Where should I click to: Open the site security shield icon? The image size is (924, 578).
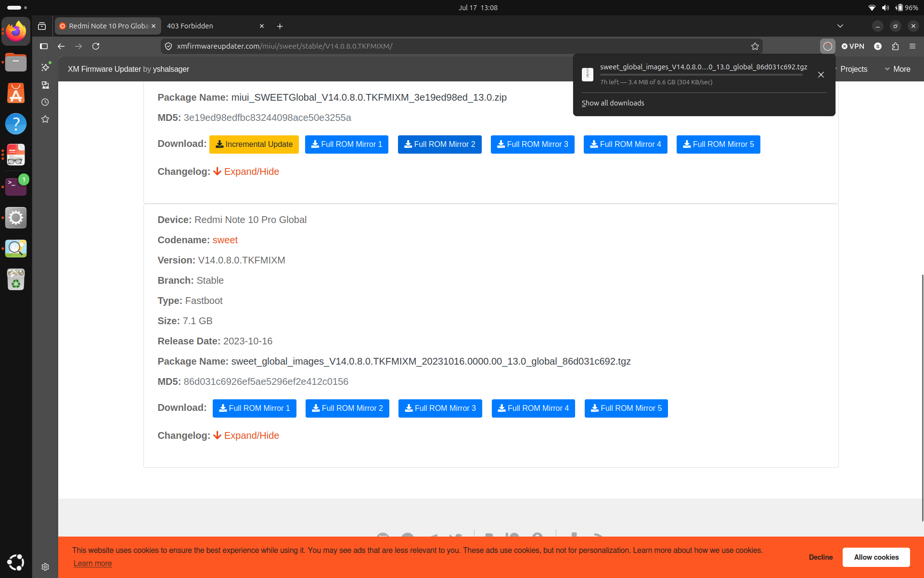[168, 46]
